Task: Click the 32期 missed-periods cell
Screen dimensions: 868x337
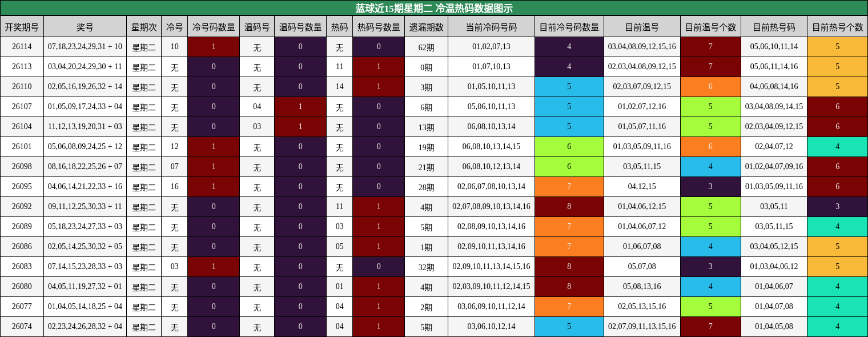Action: point(426,267)
